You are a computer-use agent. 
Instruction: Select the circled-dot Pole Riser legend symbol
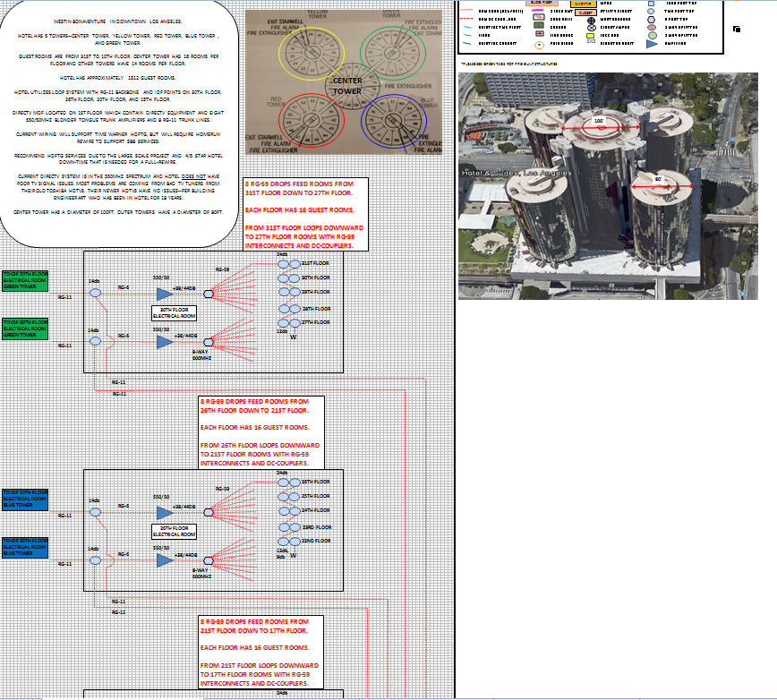click(x=539, y=45)
